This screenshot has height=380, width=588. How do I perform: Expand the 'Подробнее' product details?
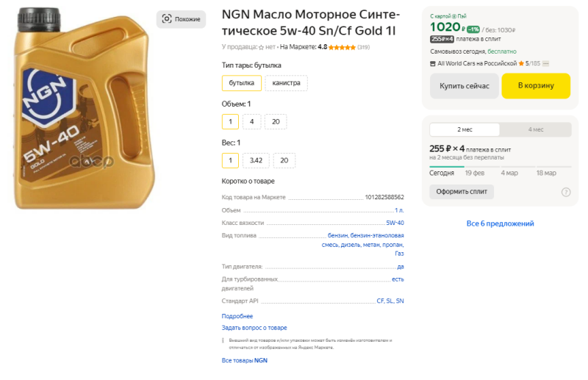tap(237, 316)
